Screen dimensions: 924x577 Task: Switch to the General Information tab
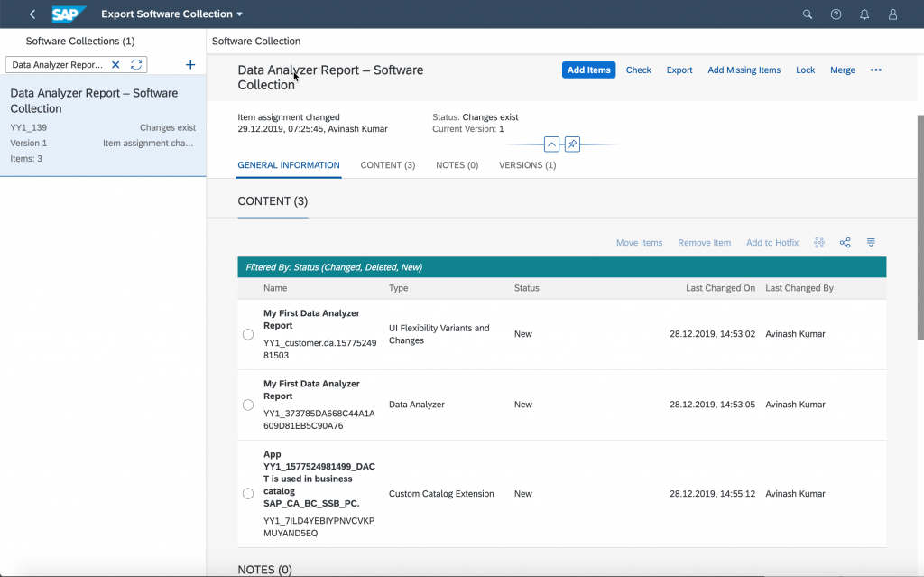pyautogui.click(x=289, y=165)
